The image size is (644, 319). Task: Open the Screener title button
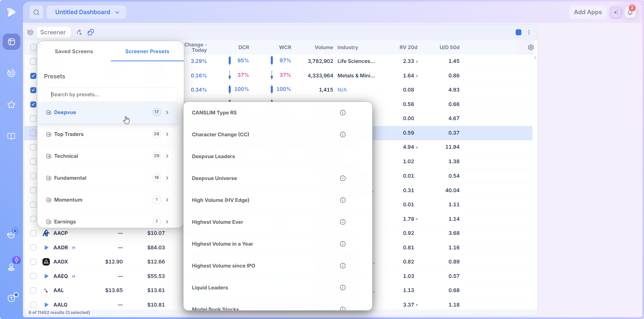point(53,32)
